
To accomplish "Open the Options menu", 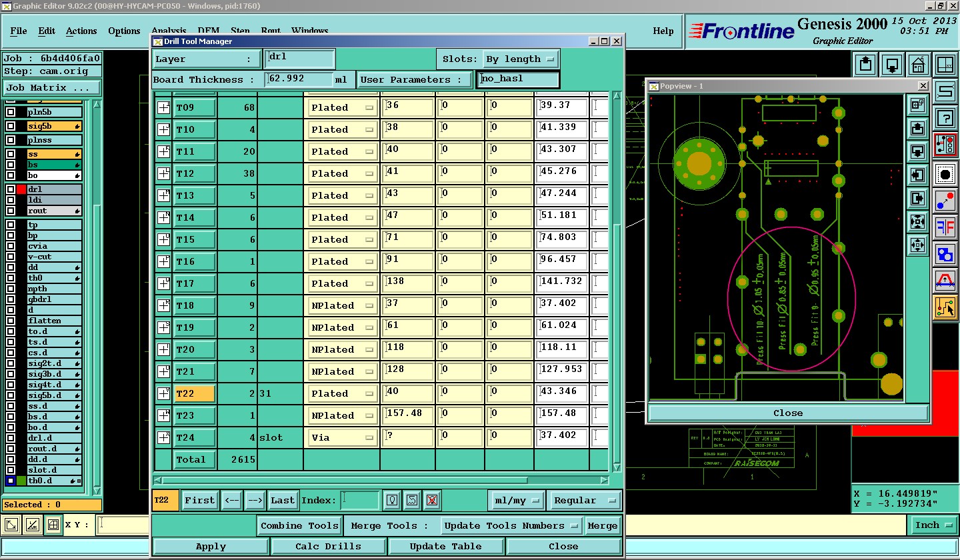I will (x=124, y=31).
